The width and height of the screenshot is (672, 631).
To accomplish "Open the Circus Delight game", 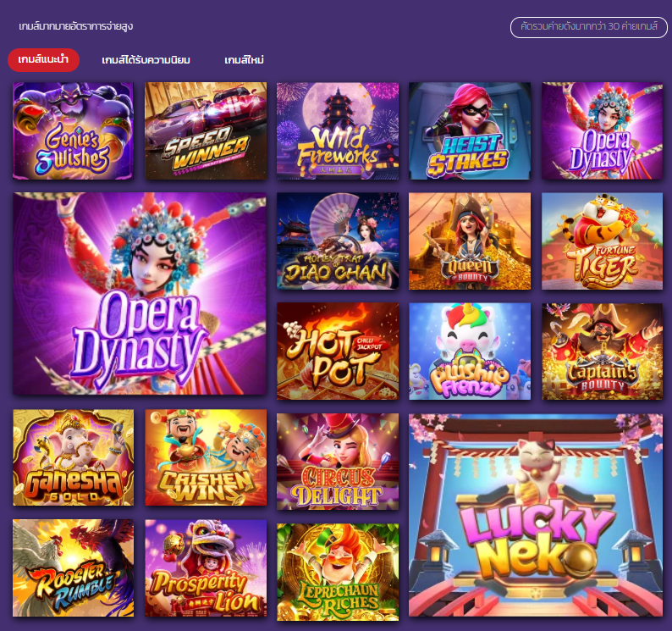I will coord(338,462).
